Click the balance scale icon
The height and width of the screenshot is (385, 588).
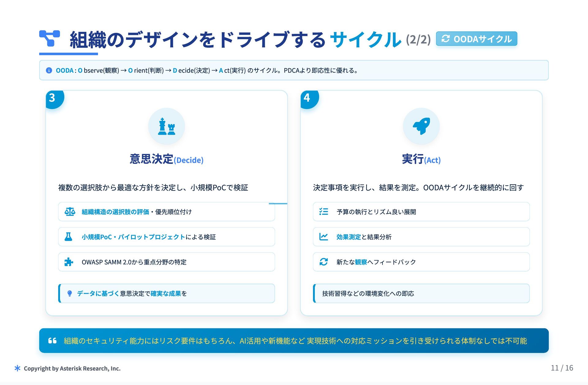tap(70, 212)
